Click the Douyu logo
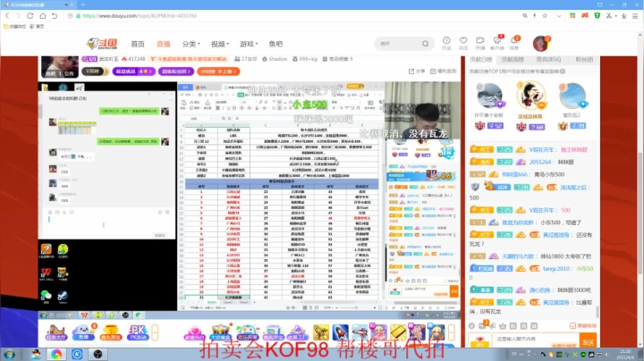The width and height of the screenshot is (644, 361). coord(102,44)
